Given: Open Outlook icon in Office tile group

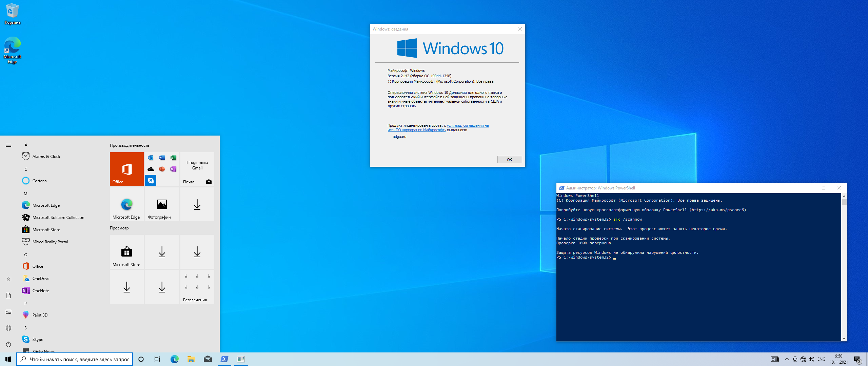Looking at the screenshot, I should tap(151, 158).
